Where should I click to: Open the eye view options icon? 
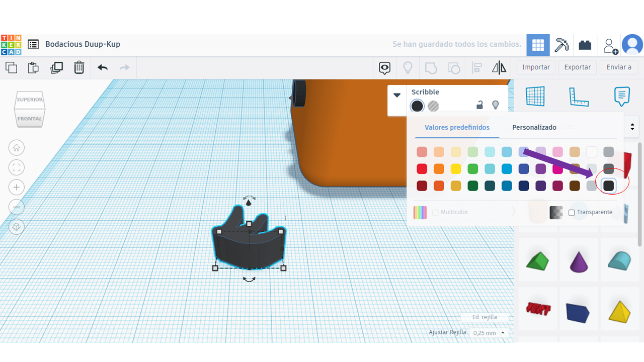coord(385,68)
